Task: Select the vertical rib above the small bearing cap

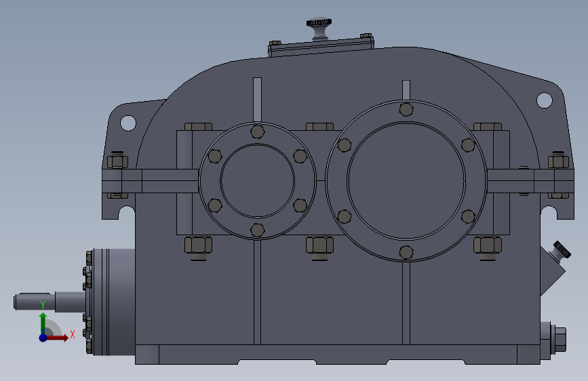Action: point(257,100)
